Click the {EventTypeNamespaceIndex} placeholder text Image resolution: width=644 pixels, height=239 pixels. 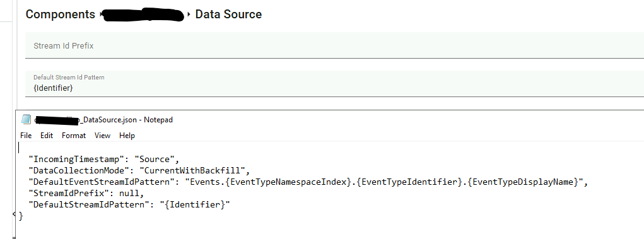click(288, 182)
